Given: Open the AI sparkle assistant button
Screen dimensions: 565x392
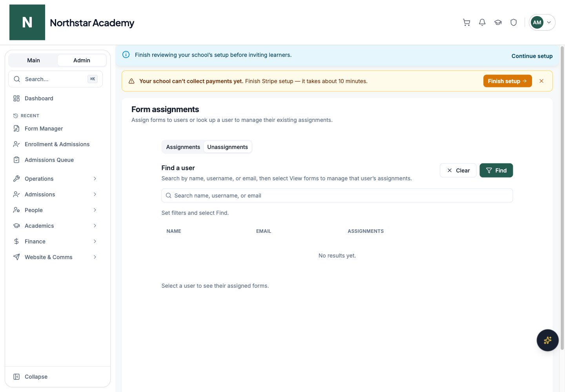Looking at the screenshot, I should coord(547,340).
